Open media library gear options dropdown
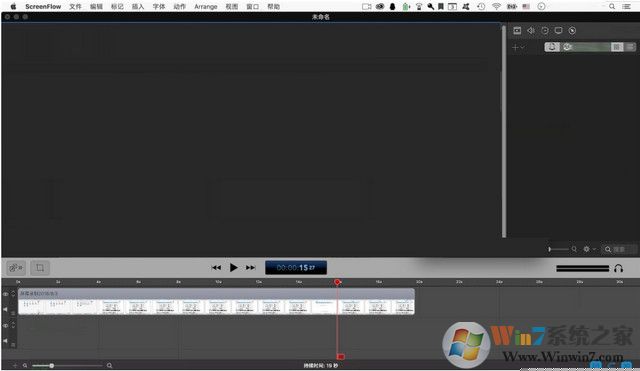This screenshot has height=371, width=640. point(589,249)
